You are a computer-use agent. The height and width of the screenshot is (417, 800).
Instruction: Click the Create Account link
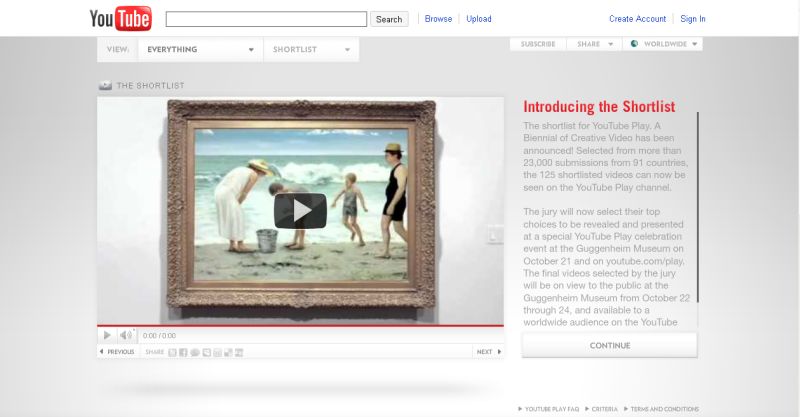[x=637, y=19]
